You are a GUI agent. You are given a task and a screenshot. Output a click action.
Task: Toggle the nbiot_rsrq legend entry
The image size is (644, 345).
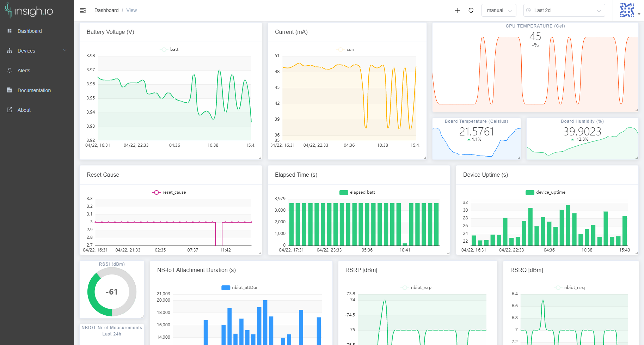click(570, 287)
